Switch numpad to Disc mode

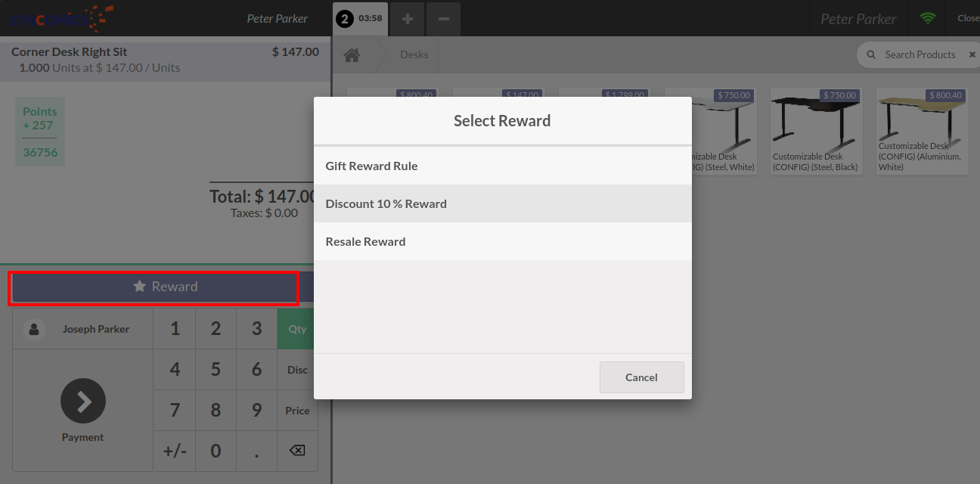click(x=297, y=370)
